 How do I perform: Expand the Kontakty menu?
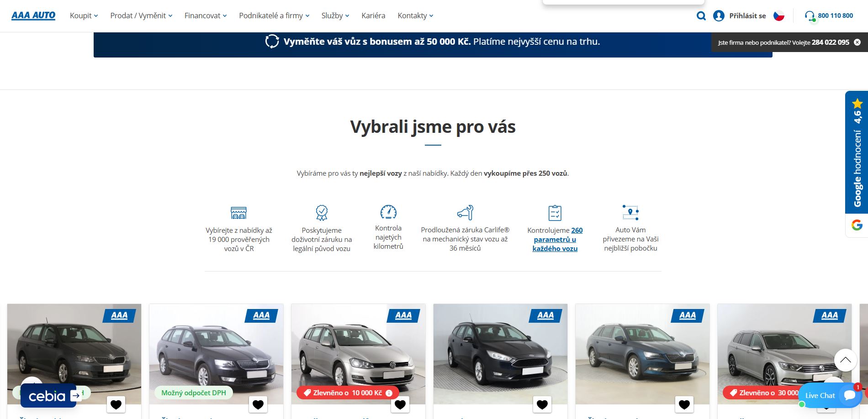415,16
